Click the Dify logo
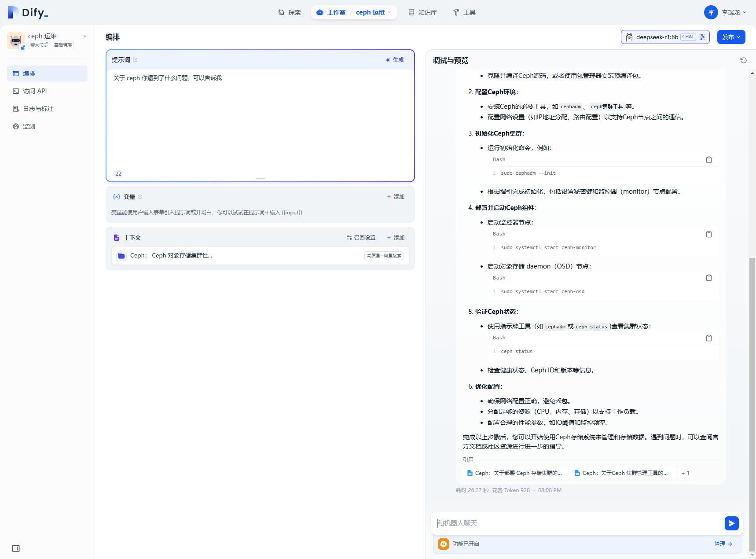The image size is (756, 559). [x=28, y=12]
